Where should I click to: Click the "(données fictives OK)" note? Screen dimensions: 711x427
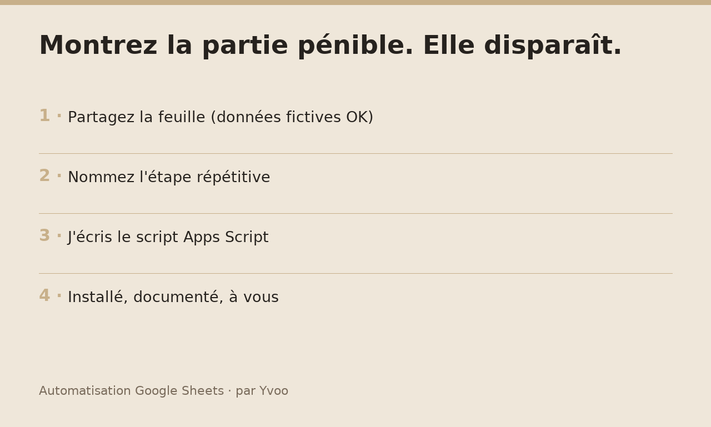292,117
